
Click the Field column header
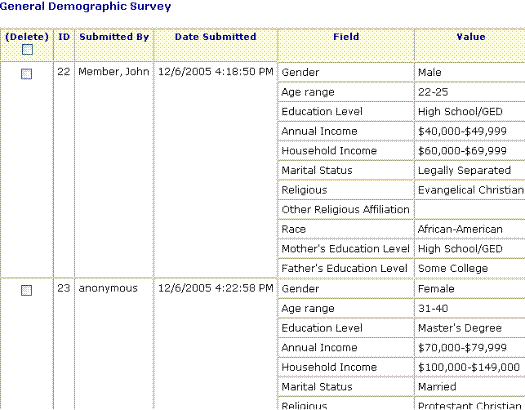(x=346, y=36)
